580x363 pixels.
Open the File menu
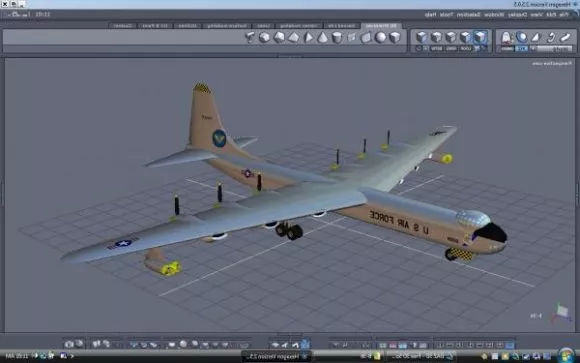point(563,15)
